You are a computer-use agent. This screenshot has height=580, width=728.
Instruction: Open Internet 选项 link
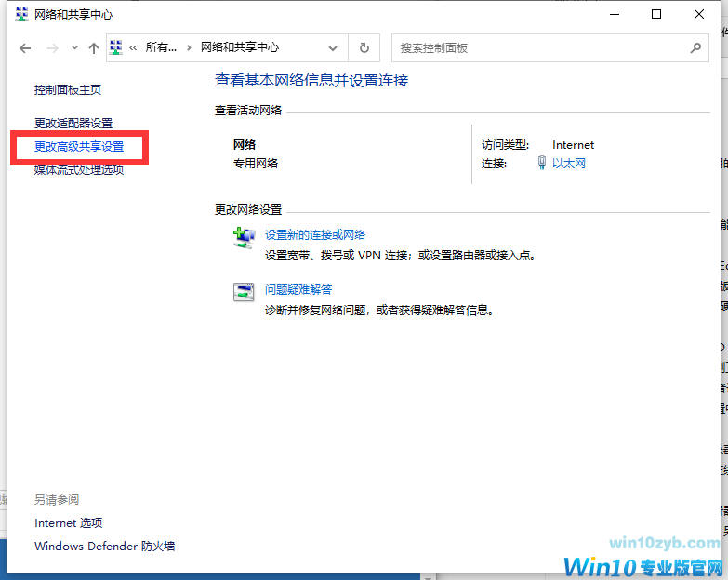point(68,523)
